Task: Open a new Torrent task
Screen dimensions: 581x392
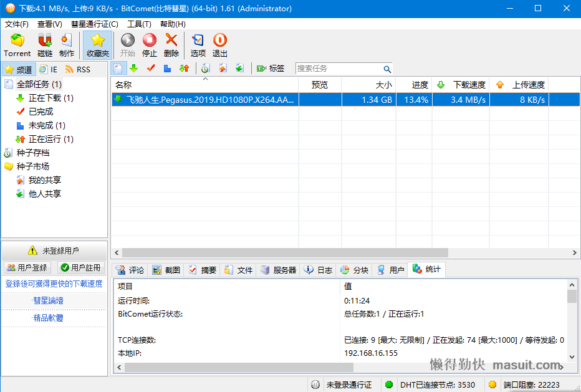Action: point(17,44)
